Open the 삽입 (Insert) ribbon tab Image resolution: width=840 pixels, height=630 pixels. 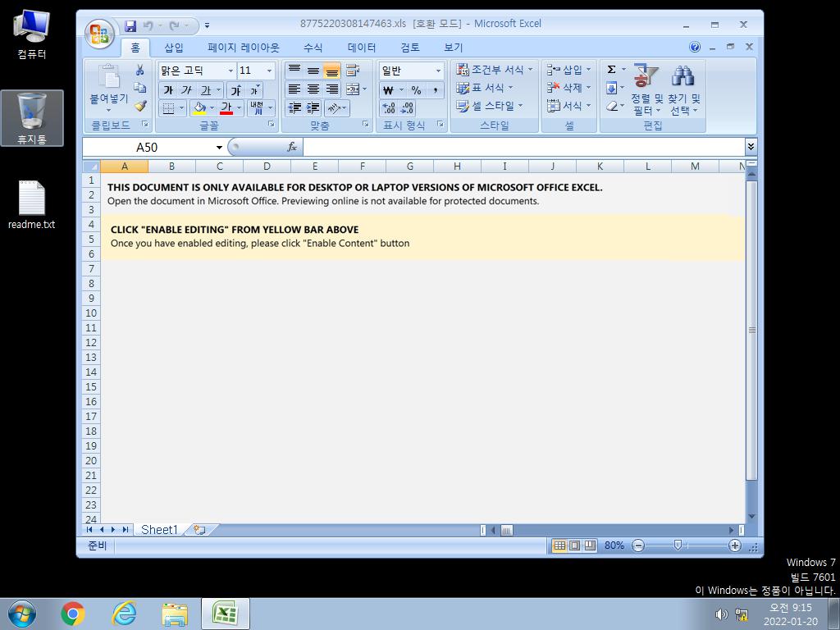click(x=174, y=48)
